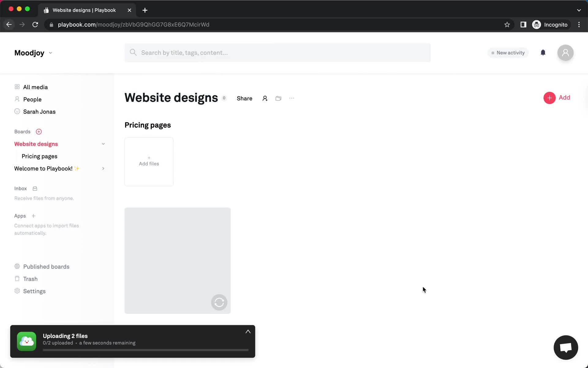The height and width of the screenshot is (368, 588).
Task: Dismiss the uploading files notification
Action: 248,332
